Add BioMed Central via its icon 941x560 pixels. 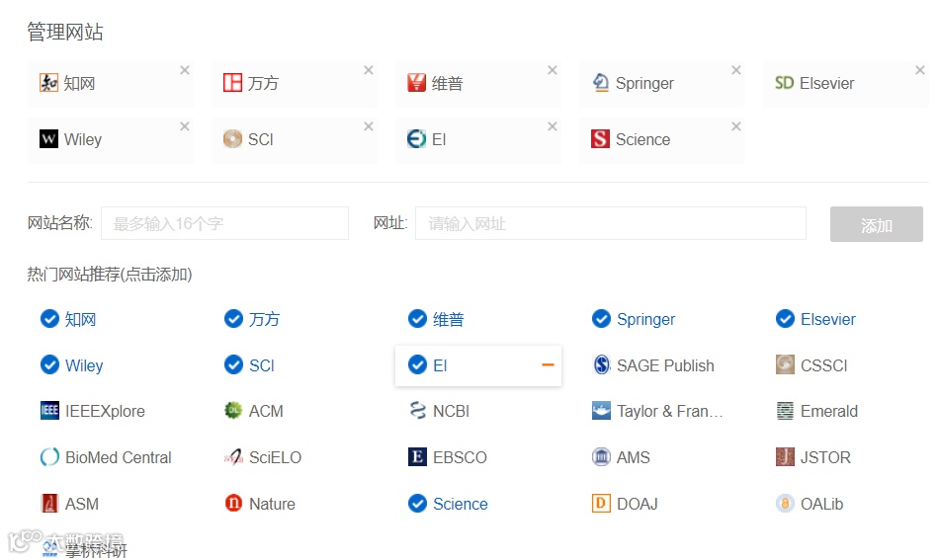pyautogui.click(x=49, y=457)
